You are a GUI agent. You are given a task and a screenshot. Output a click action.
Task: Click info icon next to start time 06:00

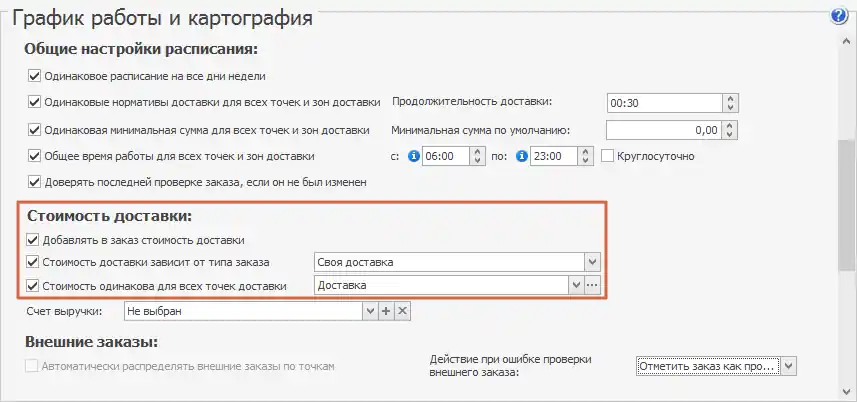(x=414, y=156)
